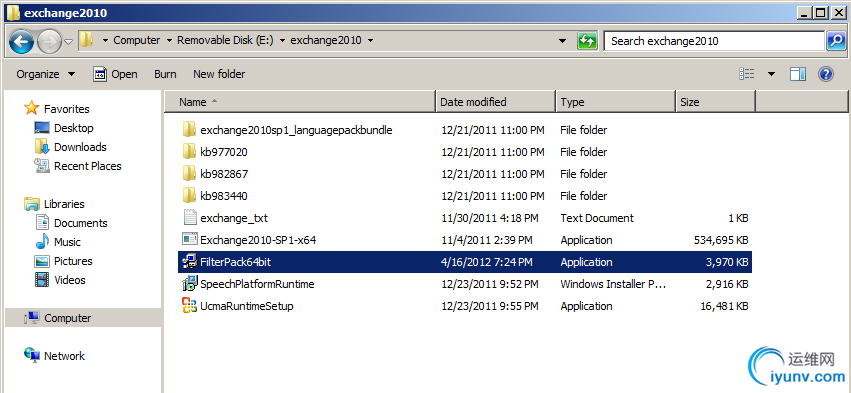The width and height of the screenshot is (851, 393).
Task: Click exchange2010 in the address path
Action: pyautogui.click(x=326, y=40)
